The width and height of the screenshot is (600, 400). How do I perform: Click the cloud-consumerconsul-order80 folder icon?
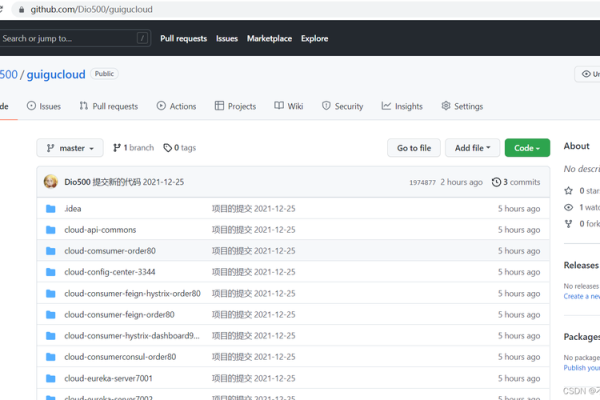(51, 357)
